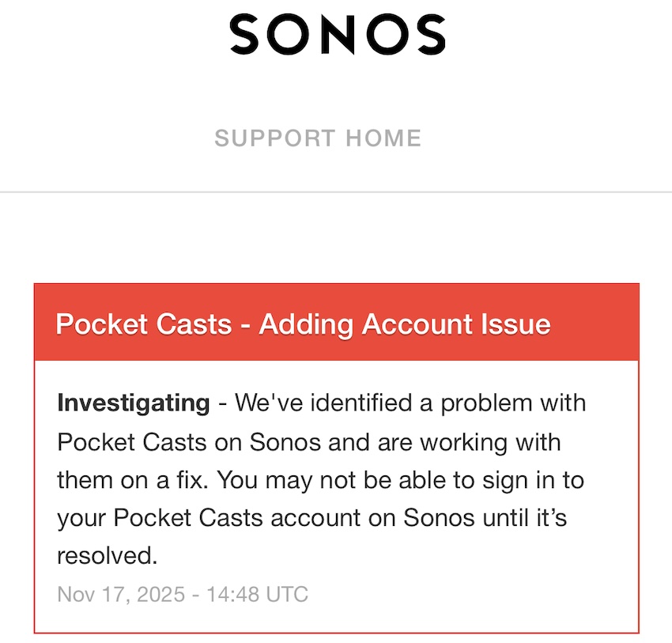Open the Pocket Casts - Adding Account Issue incident title
The width and height of the screenshot is (672, 643).
(x=303, y=324)
